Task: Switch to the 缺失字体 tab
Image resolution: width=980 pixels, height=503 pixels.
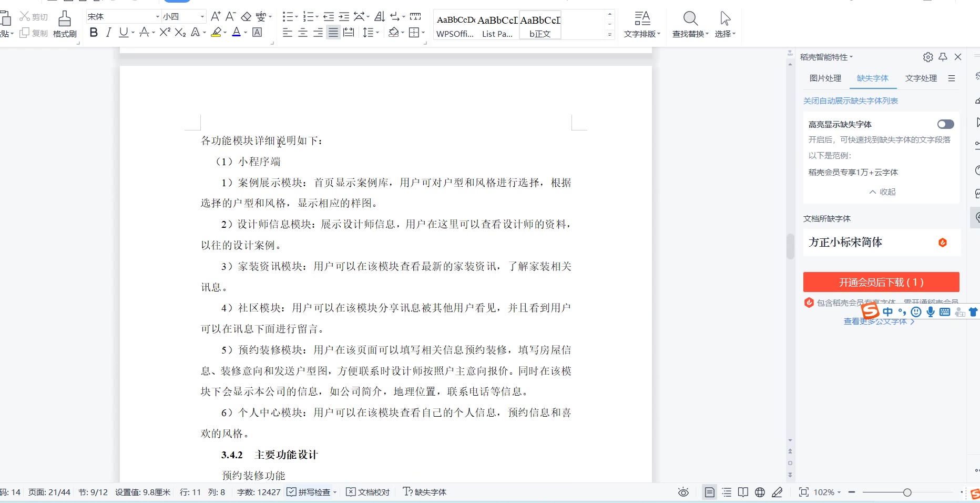Action: [873, 78]
